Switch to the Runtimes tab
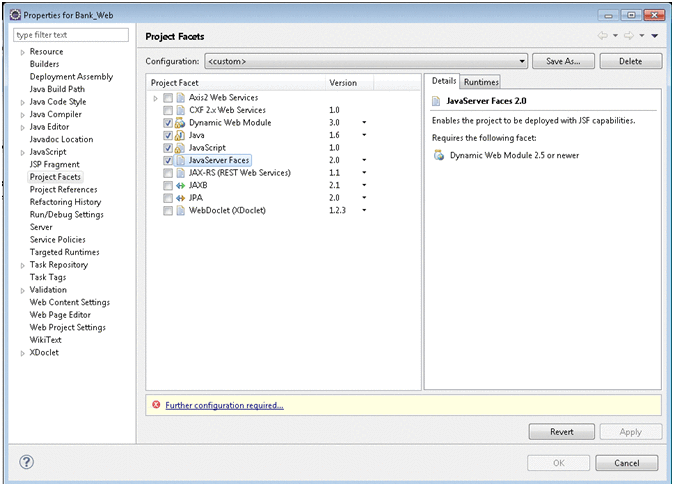This screenshot has width=676, height=487. point(480,82)
